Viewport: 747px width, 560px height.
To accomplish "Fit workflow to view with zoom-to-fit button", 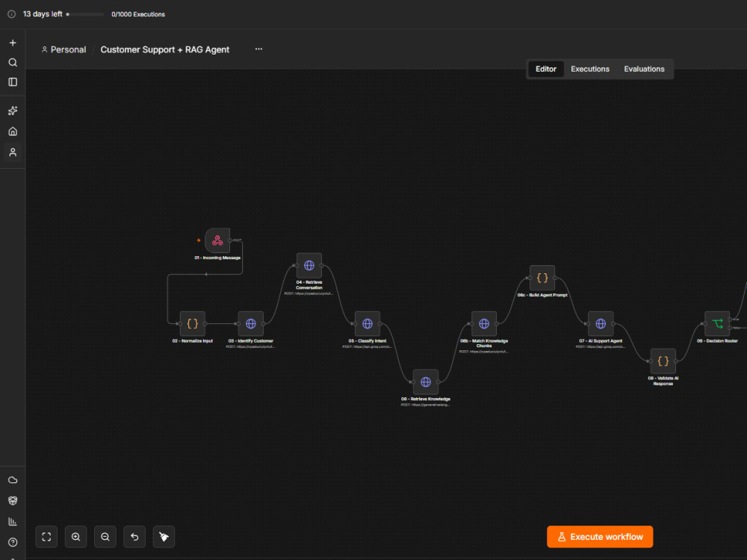I will pos(46,537).
